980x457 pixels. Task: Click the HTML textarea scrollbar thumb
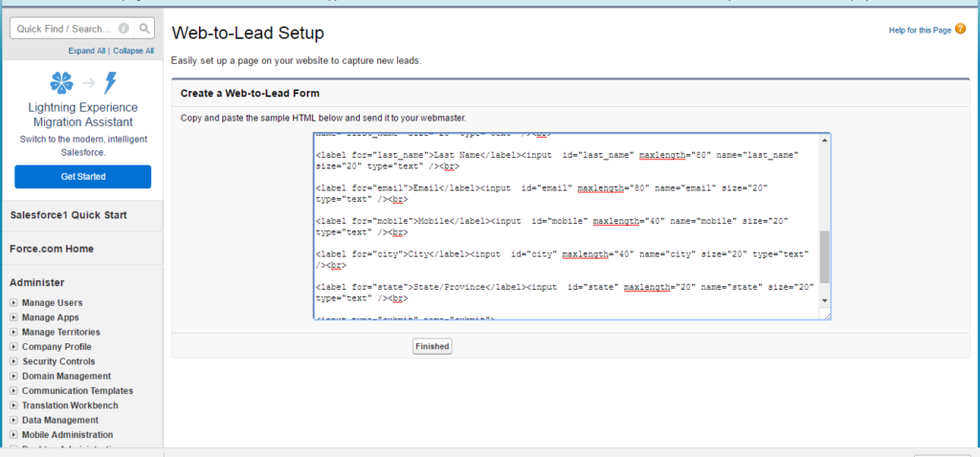[824, 256]
